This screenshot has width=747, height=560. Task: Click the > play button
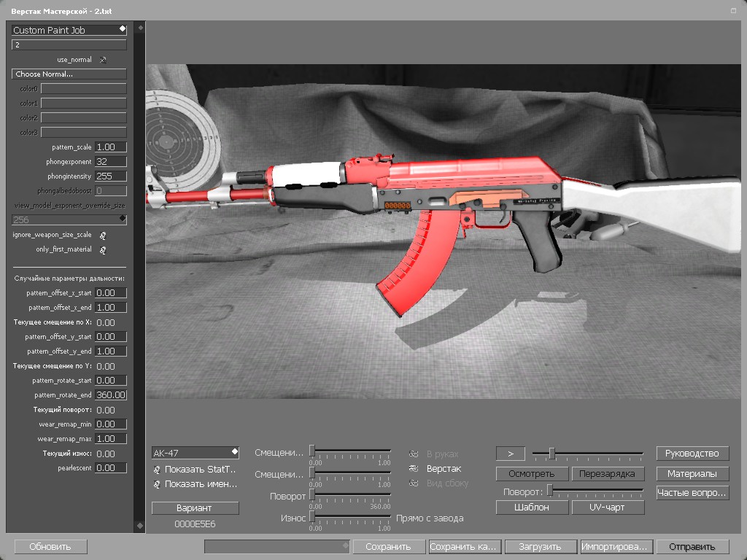pyautogui.click(x=511, y=454)
